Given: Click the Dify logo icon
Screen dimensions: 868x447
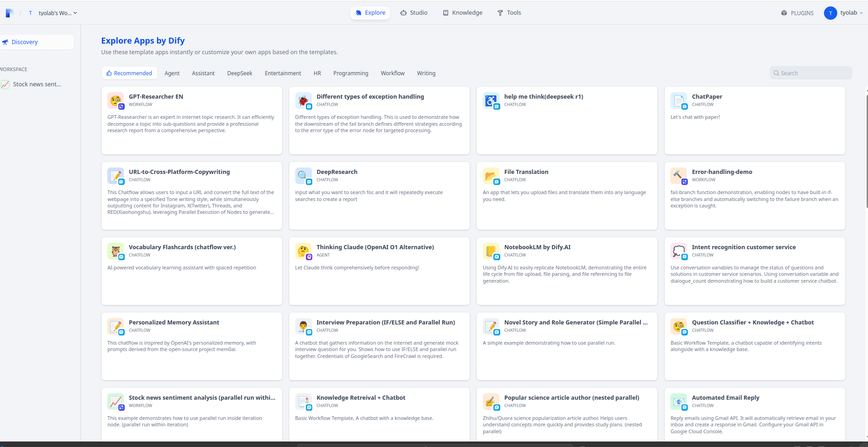Looking at the screenshot, I should point(9,13).
